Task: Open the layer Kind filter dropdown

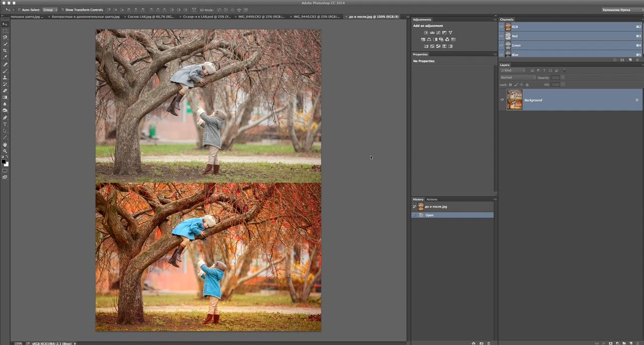Action: coord(513,70)
